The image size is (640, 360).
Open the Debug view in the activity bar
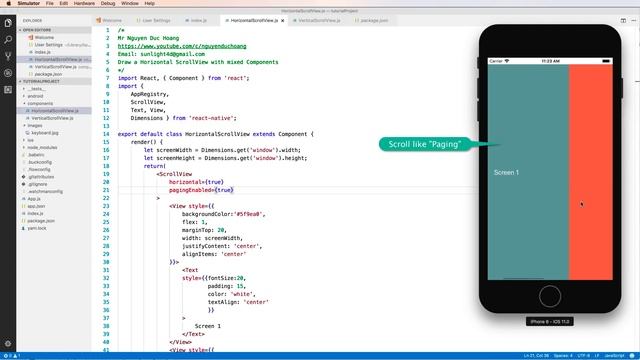coord(8,73)
